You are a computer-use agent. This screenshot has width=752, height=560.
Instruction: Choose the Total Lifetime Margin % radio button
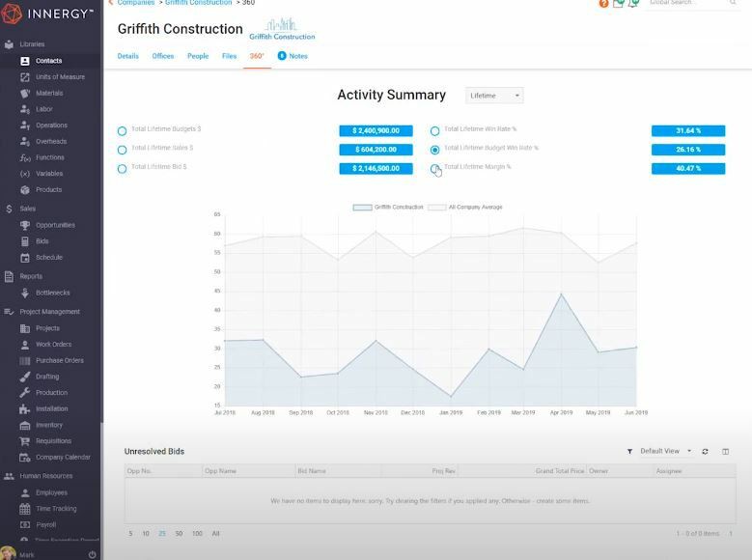pyautogui.click(x=435, y=169)
